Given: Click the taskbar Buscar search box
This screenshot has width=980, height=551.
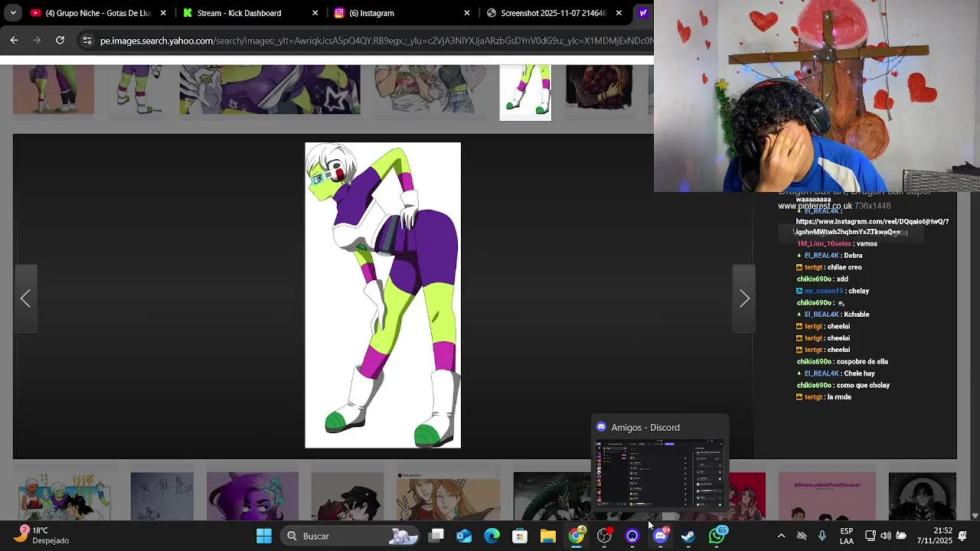Looking at the screenshot, I should [351, 536].
